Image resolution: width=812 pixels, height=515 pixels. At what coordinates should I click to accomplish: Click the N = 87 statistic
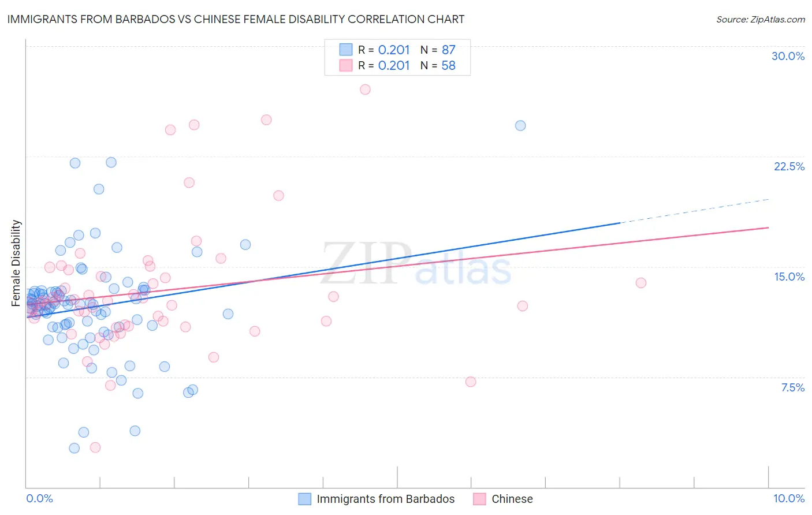(x=438, y=50)
